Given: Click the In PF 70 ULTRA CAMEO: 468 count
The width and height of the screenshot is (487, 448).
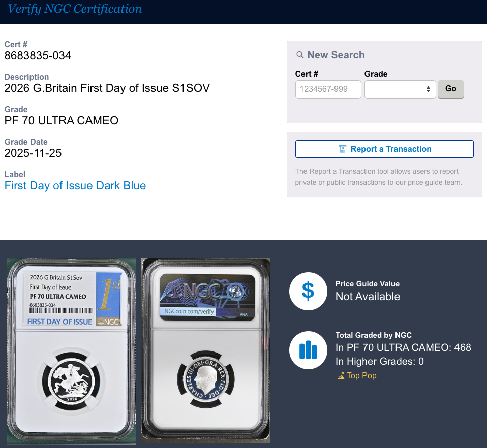Looking at the screenshot, I should 403,347.
